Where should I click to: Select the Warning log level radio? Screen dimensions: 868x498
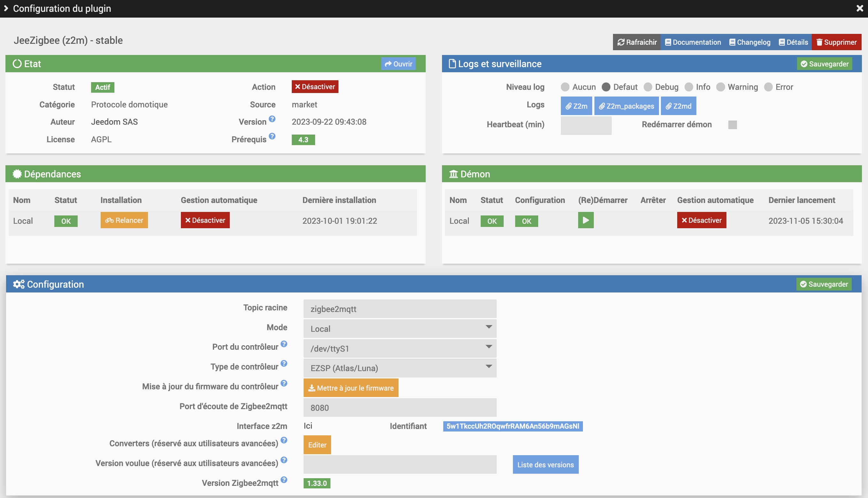720,87
